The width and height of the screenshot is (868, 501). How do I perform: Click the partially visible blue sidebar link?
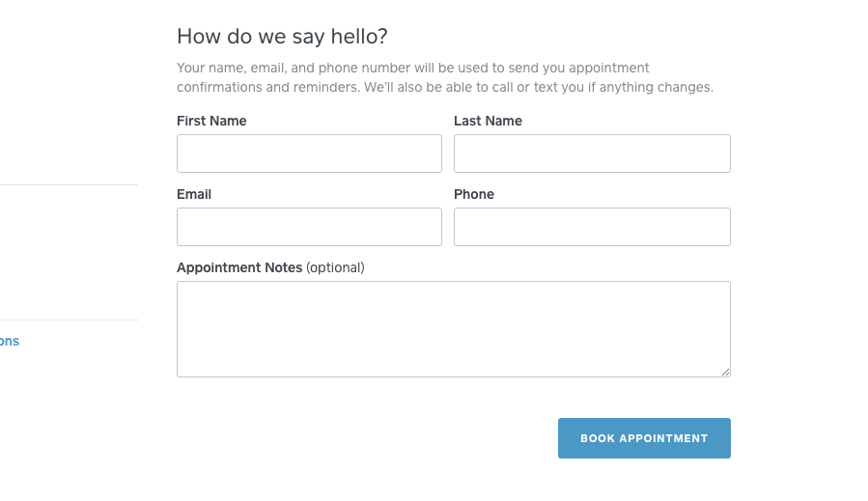[x=10, y=341]
